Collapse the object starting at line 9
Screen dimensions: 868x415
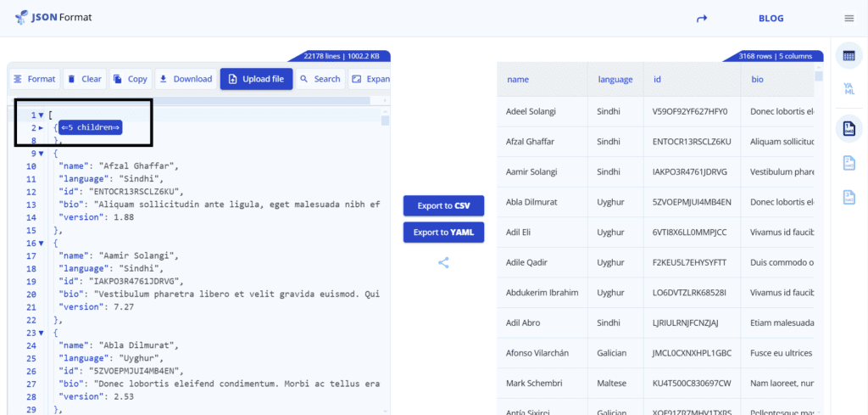click(42, 154)
